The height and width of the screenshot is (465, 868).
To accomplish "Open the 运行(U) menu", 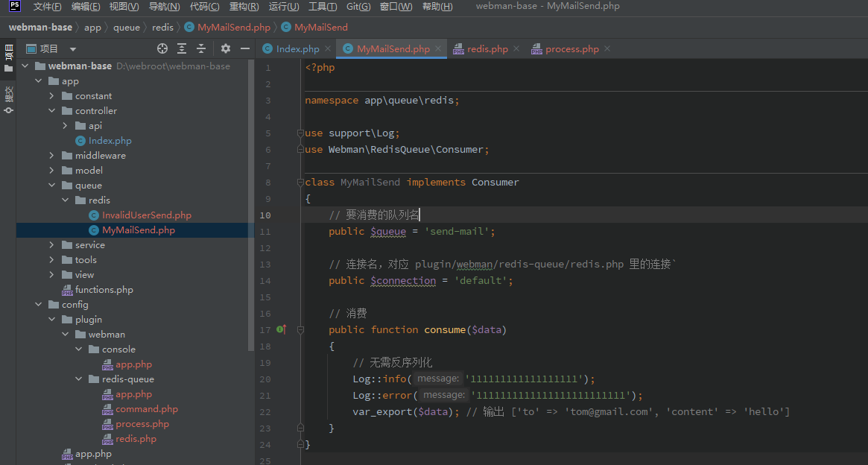I will (283, 6).
